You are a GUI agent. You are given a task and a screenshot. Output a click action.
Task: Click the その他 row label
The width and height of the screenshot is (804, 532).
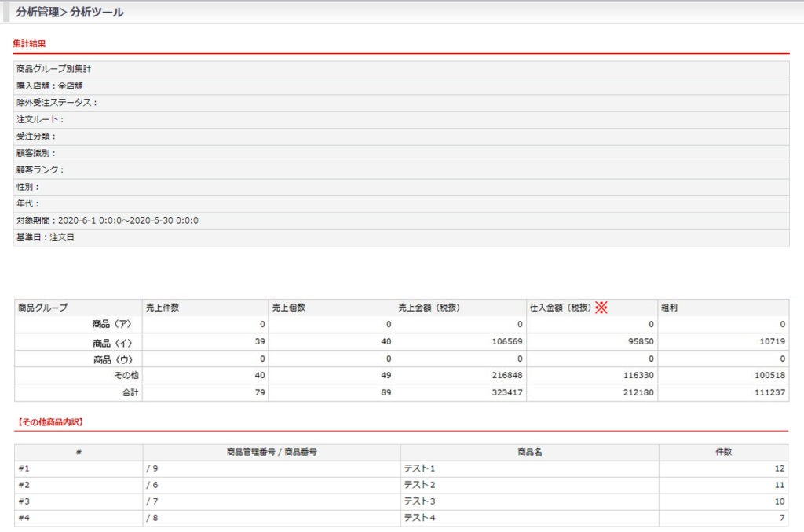click(x=126, y=376)
